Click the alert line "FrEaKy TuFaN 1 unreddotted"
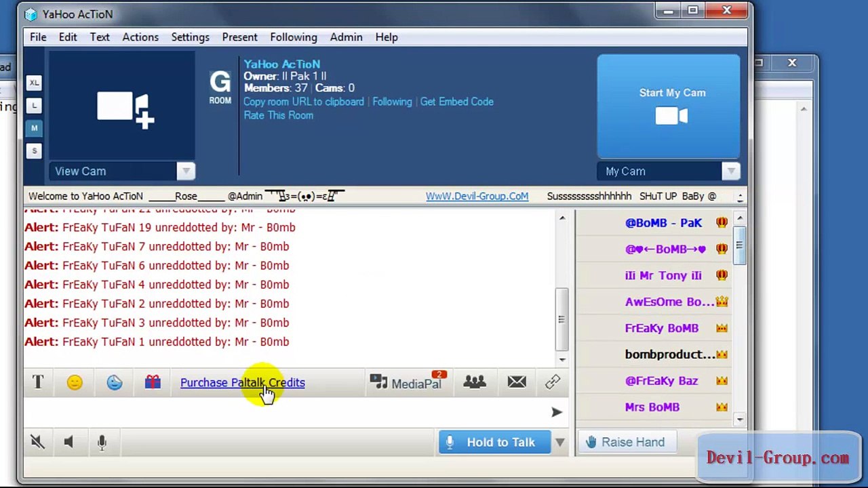This screenshot has width=868, height=488. [x=157, y=342]
